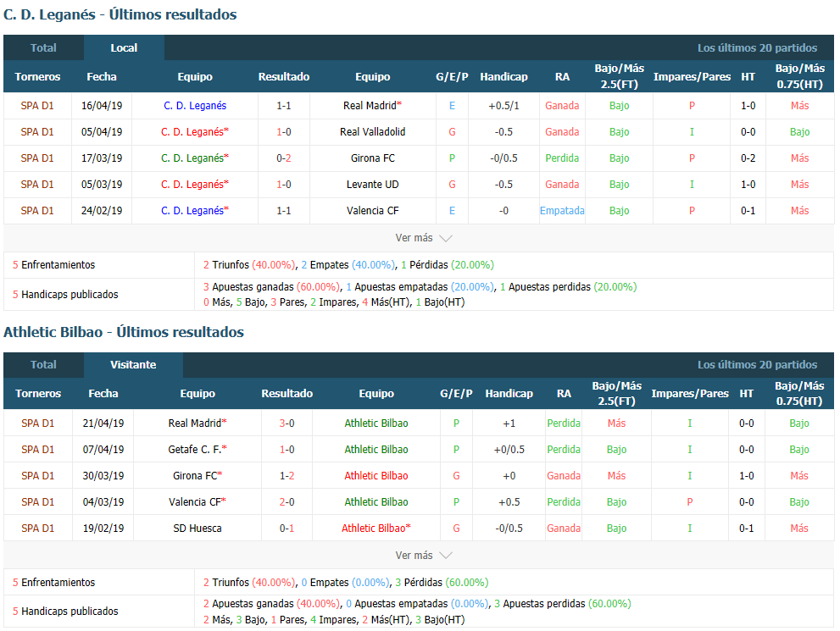The width and height of the screenshot is (840, 631).
Task: Click Resultado column header in Leganés table
Action: pos(284,76)
